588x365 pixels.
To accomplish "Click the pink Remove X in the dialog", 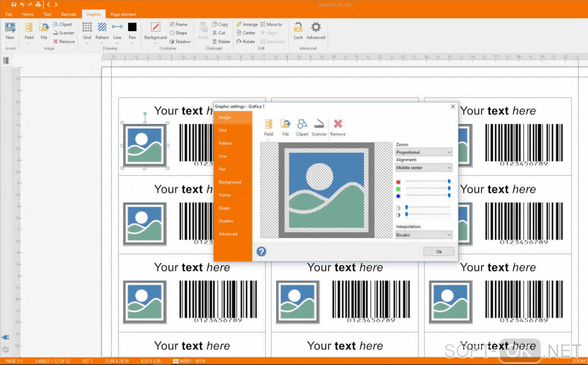I will [338, 124].
